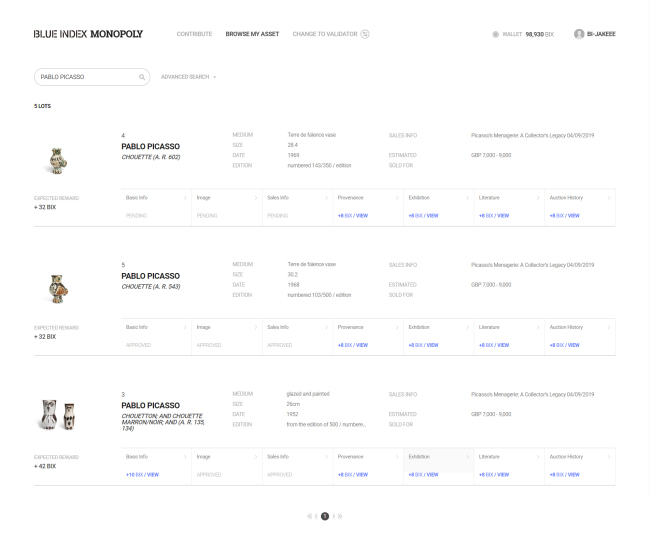Click the search magnifier icon
This screenshot has height=547, width=650.
(142, 77)
